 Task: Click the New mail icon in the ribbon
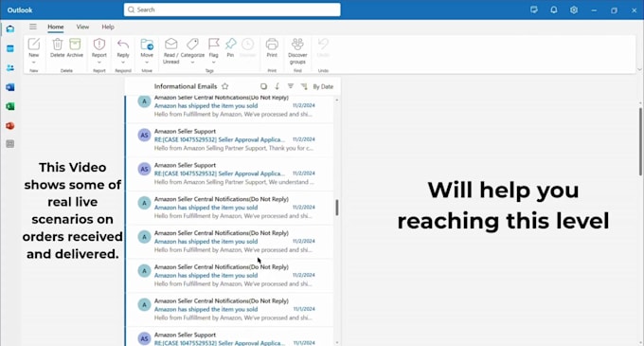pyautogui.click(x=34, y=44)
